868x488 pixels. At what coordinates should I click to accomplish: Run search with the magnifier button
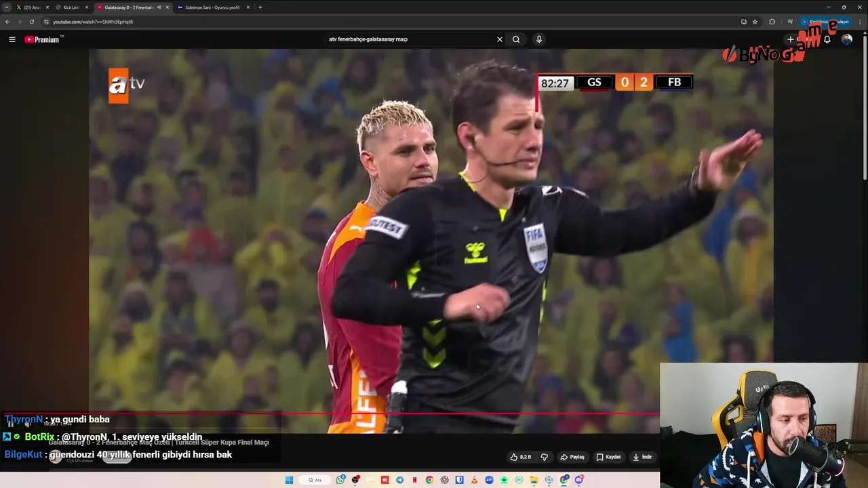click(516, 39)
